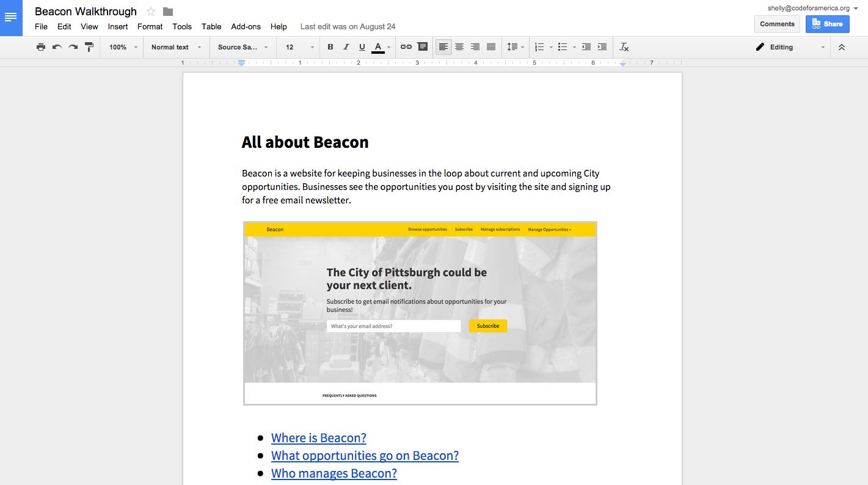
Task: Click the Numbered list icon
Action: (x=539, y=47)
